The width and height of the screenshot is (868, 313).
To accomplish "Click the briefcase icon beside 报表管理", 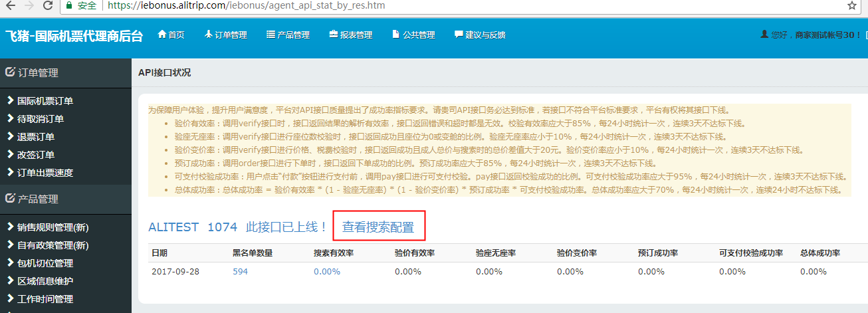I will (334, 35).
